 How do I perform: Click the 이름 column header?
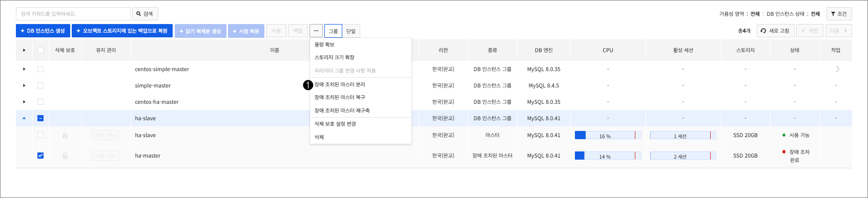click(275, 50)
